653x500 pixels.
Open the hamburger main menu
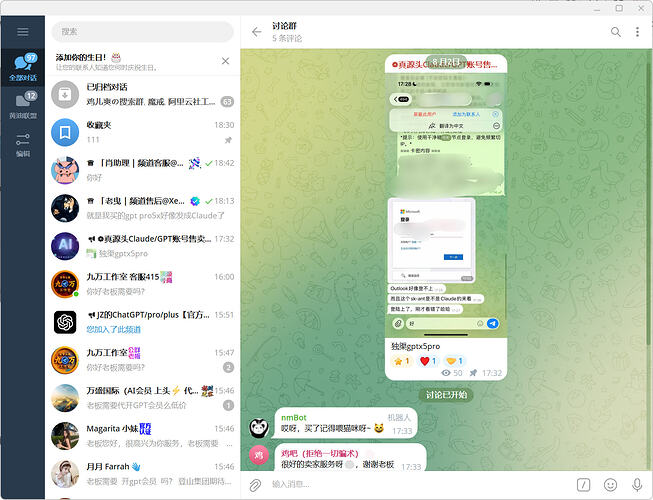click(23, 32)
